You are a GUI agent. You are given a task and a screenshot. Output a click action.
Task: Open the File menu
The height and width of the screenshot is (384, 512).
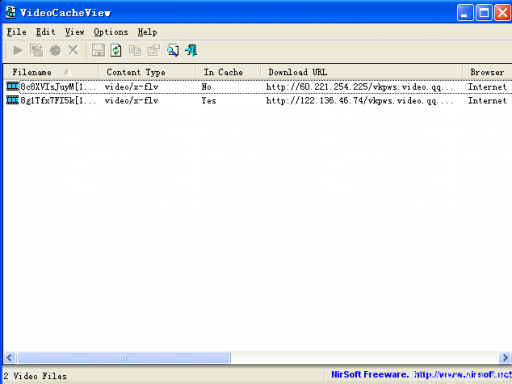click(x=17, y=32)
